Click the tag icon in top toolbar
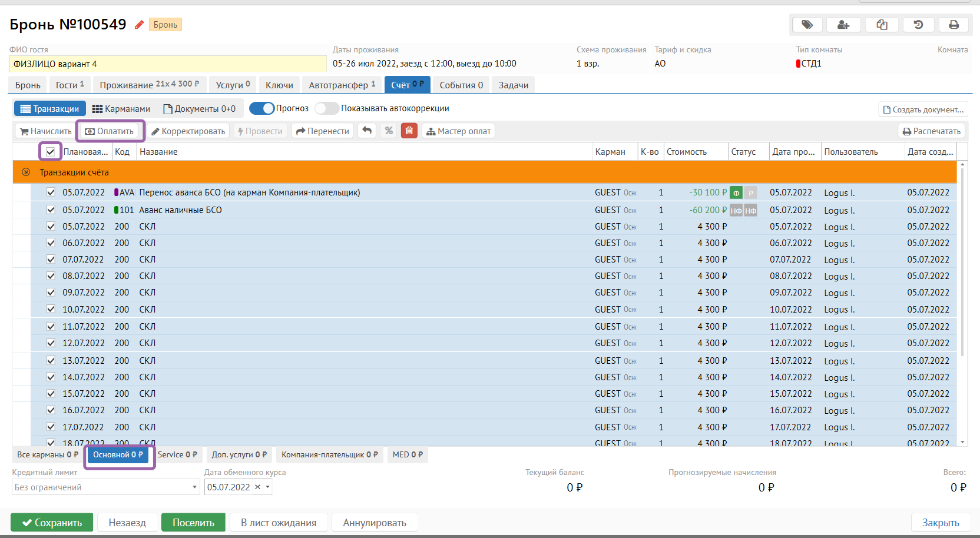This screenshot has height=538, width=980. coord(807,25)
